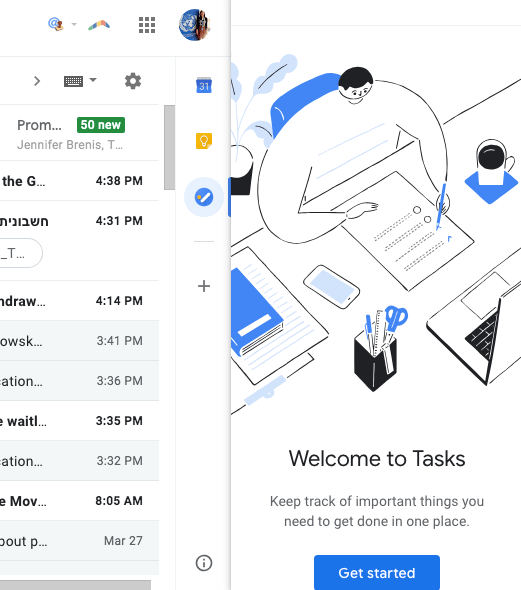Expand the input tools dropdown arrow
This screenshot has height=590, width=521.
pyautogui.click(x=93, y=80)
